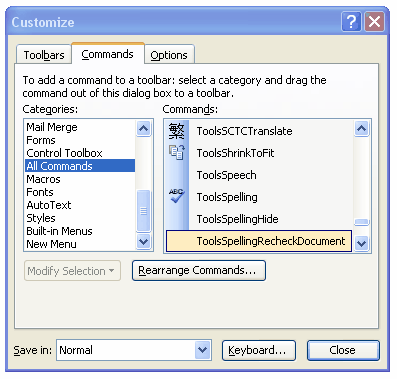Image resolution: width=397 pixels, height=379 pixels.
Task: Switch to the Toolbars tab
Action: click(x=44, y=55)
